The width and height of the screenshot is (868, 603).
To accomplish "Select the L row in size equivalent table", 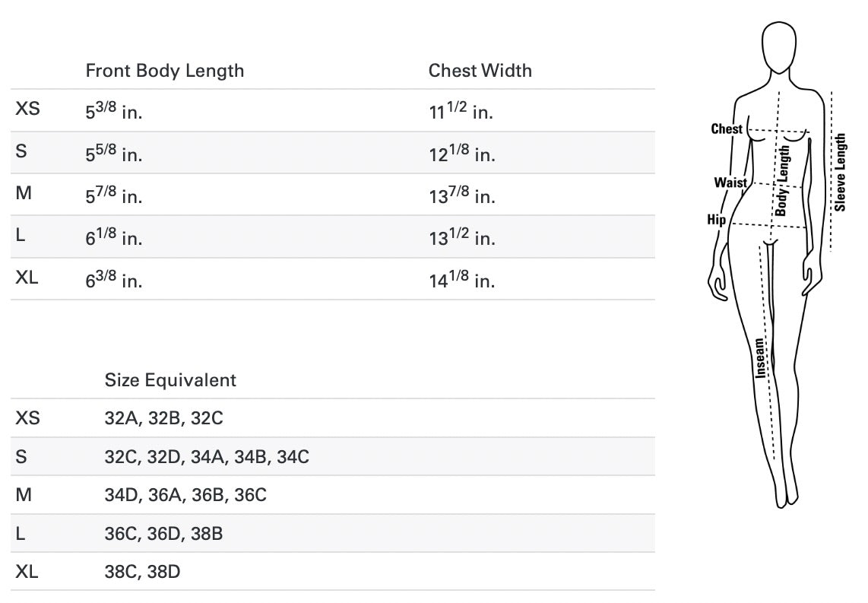I will tap(332, 533).
